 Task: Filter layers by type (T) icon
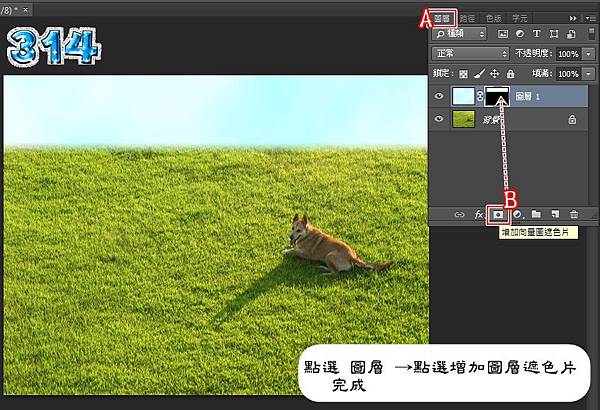[536, 34]
